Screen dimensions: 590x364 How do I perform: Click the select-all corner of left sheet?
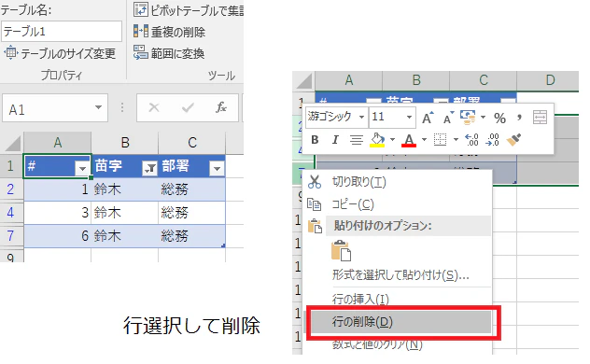[12, 144]
